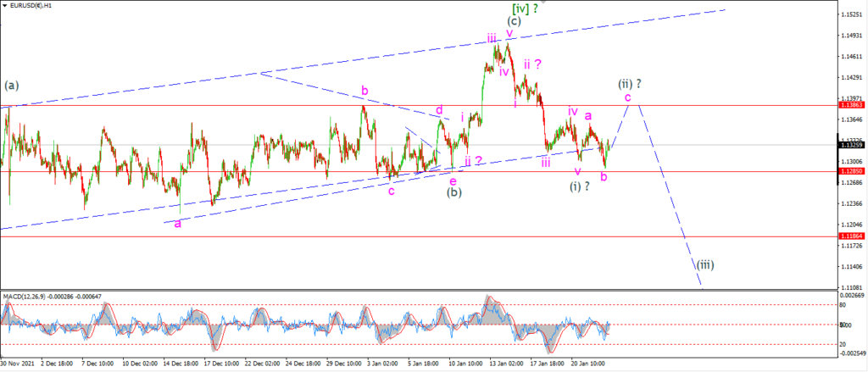Select the 1.13863 red price level tag

[x=851, y=104]
